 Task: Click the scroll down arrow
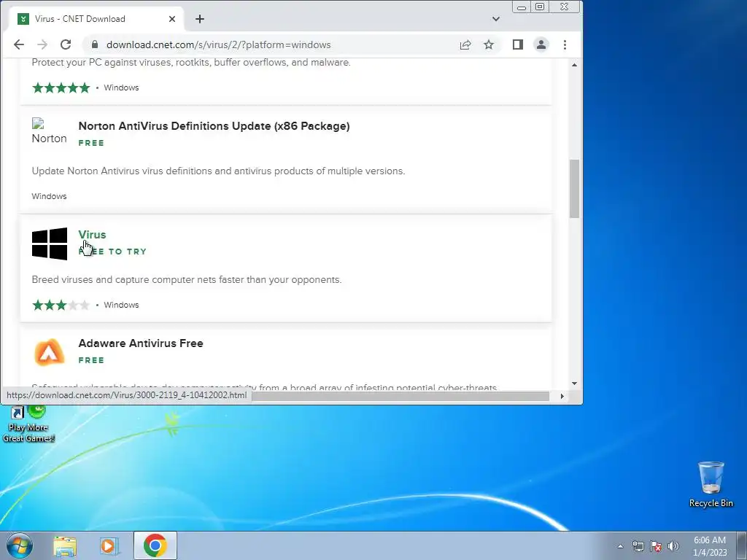point(575,384)
